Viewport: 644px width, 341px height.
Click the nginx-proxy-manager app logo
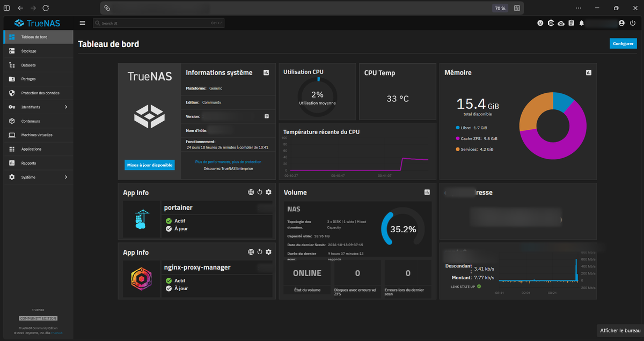pyautogui.click(x=141, y=279)
